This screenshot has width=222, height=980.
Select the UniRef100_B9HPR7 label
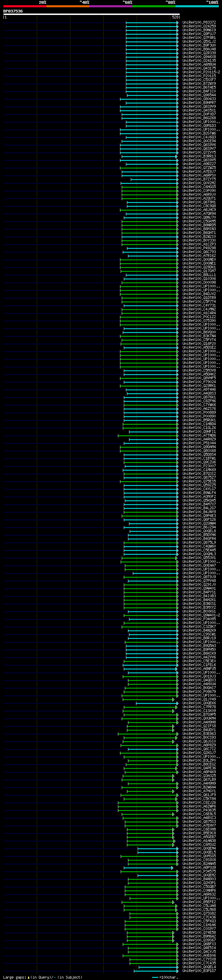[199, 103]
